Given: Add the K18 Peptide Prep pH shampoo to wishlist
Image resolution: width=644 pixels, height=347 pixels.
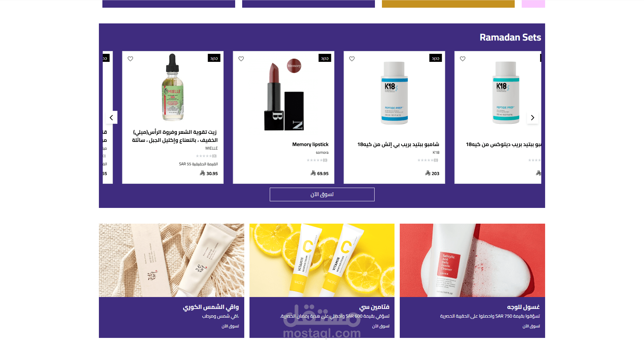Looking at the screenshot, I should (x=352, y=59).
